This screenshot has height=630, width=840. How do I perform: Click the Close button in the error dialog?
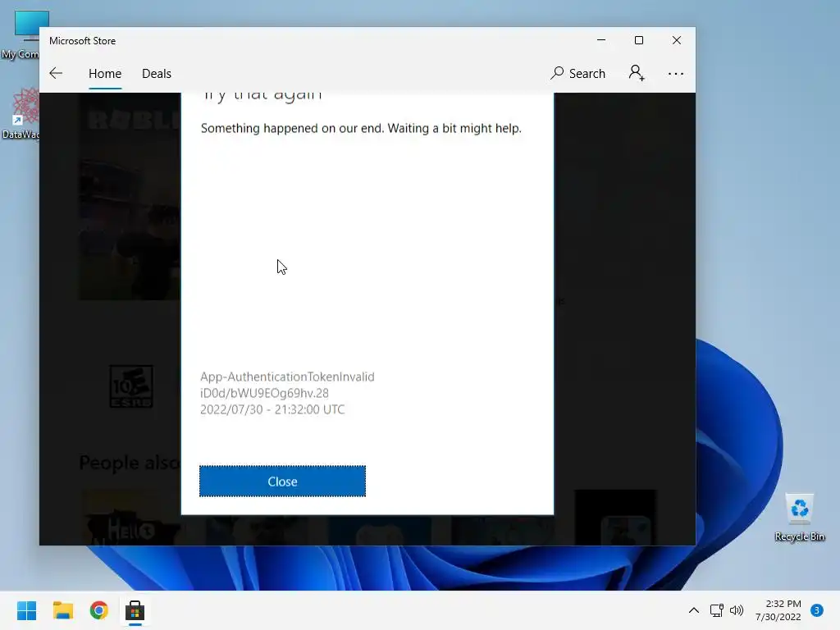pyautogui.click(x=282, y=481)
